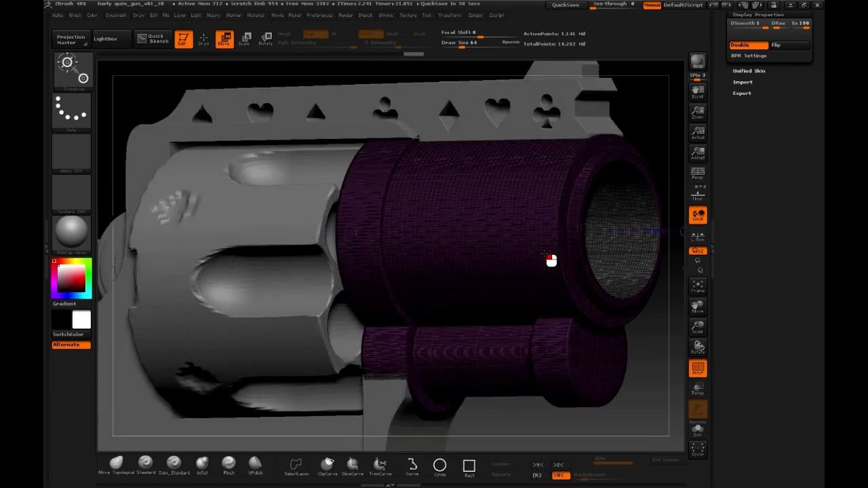Image resolution: width=868 pixels, height=488 pixels.
Task: Toggle Local transformations
Action: coord(698,215)
